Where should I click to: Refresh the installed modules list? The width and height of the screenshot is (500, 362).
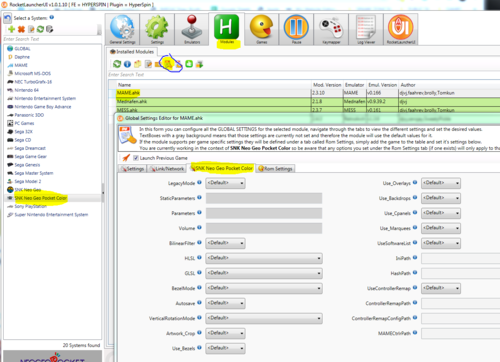[x=117, y=64]
